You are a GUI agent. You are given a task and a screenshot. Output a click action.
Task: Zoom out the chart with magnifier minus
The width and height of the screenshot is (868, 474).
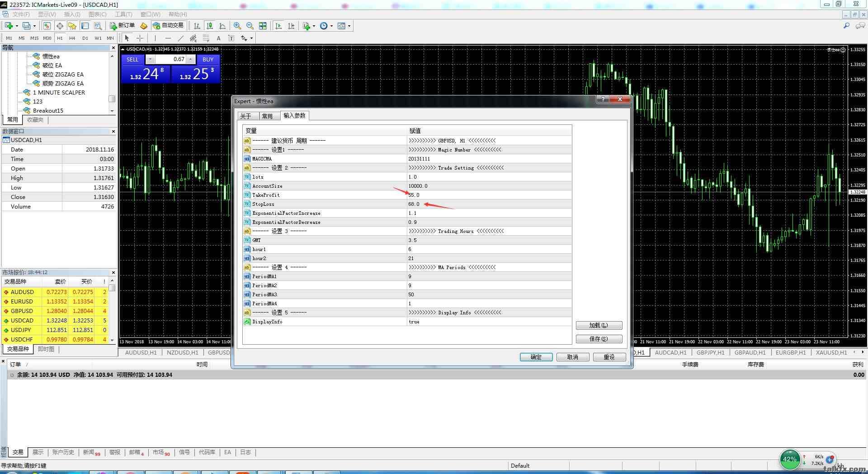tap(250, 26)
